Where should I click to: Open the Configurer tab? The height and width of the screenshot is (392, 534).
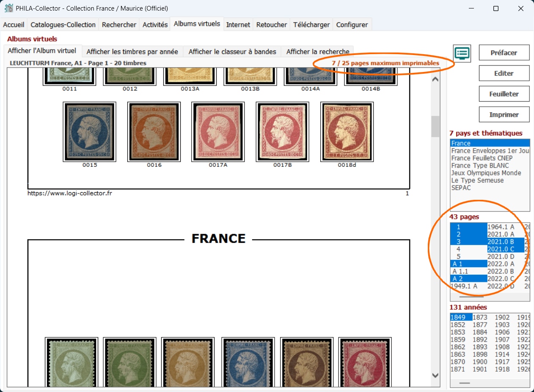[x=352, y=25]
